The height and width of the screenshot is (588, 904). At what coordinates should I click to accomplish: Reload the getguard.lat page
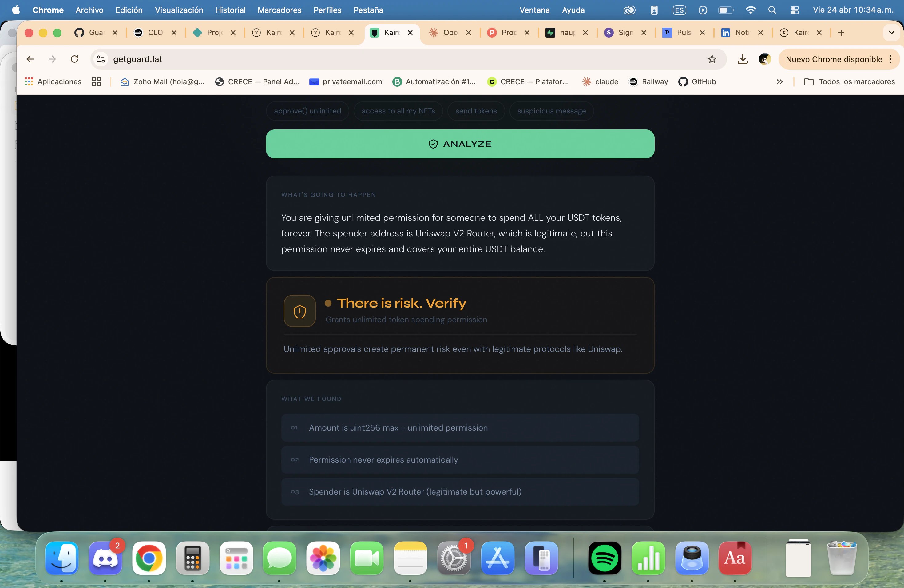pyautogui.click(x=74, y=59)
